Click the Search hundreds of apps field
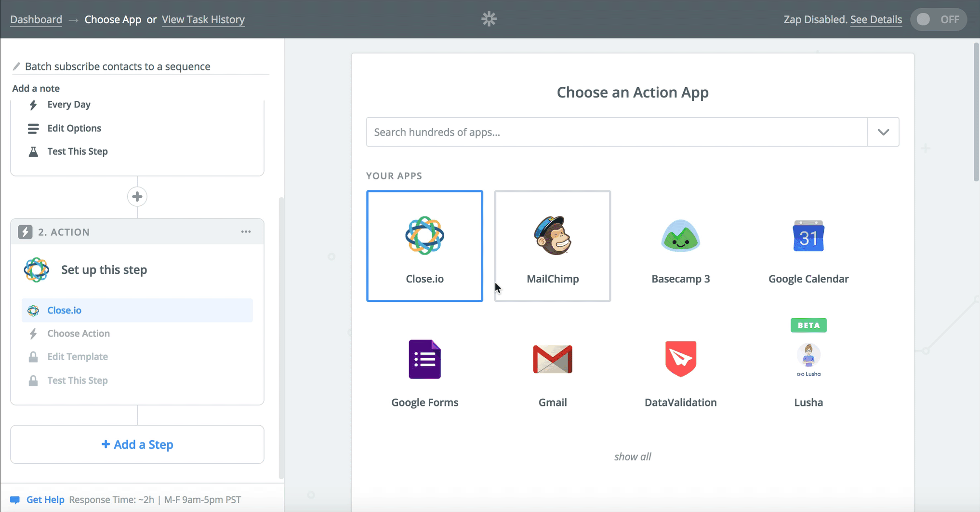 [617, 132]
